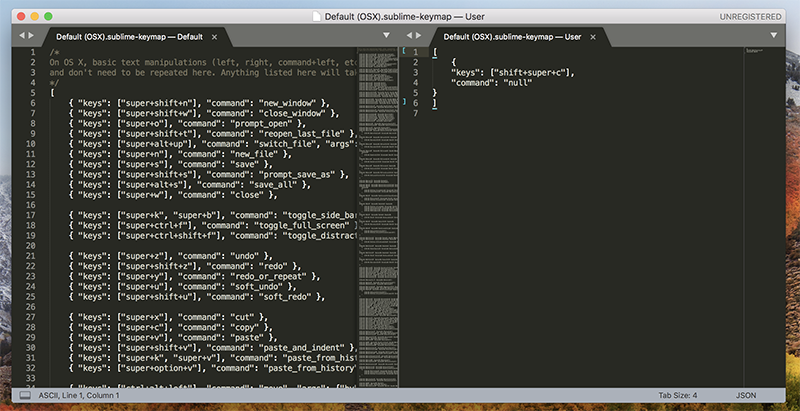Select the Default (OSX).sublime-keymap — Default tab

pyautogui.click(x=130, y=37)
